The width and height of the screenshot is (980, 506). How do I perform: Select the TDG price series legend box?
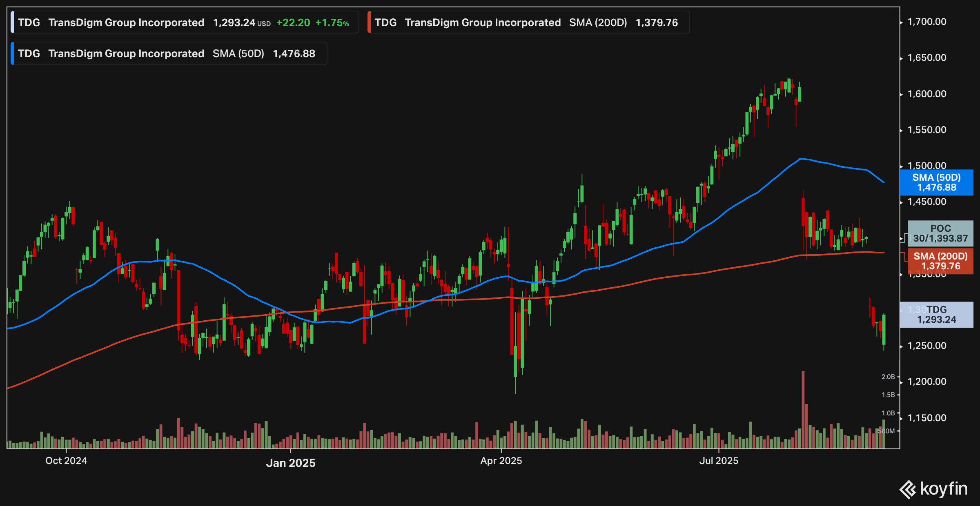tap(185, 22)
